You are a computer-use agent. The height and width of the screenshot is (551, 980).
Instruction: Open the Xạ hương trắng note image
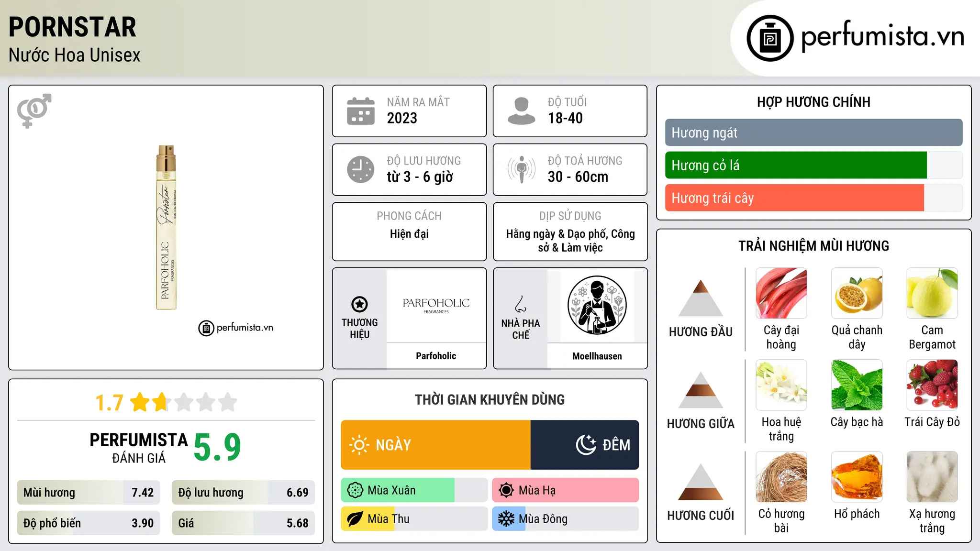point(932,477)
